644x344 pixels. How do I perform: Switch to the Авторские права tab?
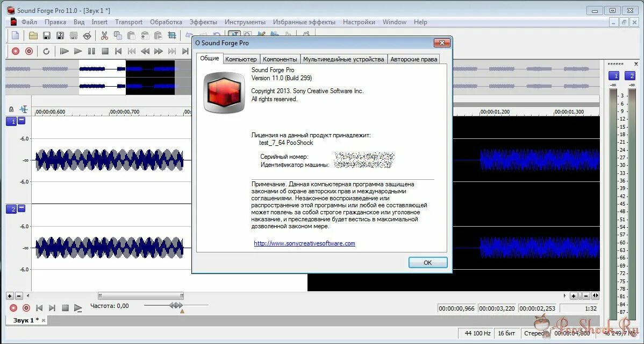tap(413, 59)
